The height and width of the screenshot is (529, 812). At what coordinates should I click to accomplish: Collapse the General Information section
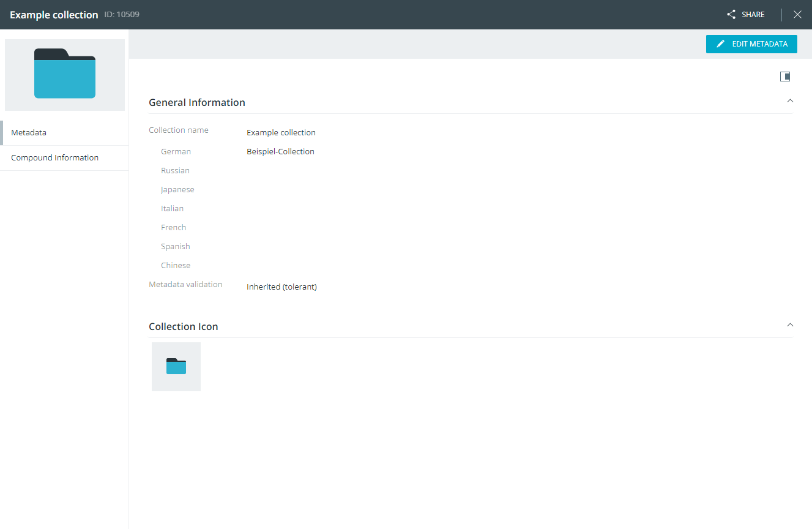(x=790, y=100)
